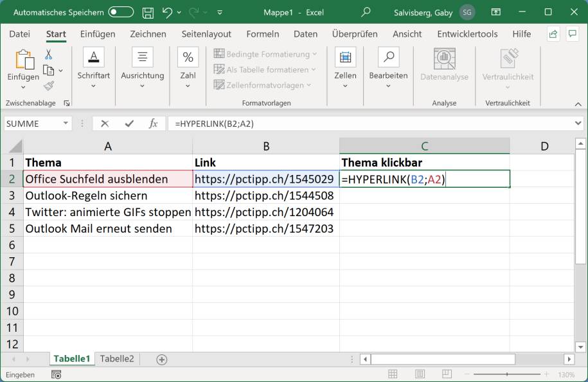The height and width of the screenshot is (382, 588).
Task: Cancel formula entry with X icon
Action: [105, 123]
